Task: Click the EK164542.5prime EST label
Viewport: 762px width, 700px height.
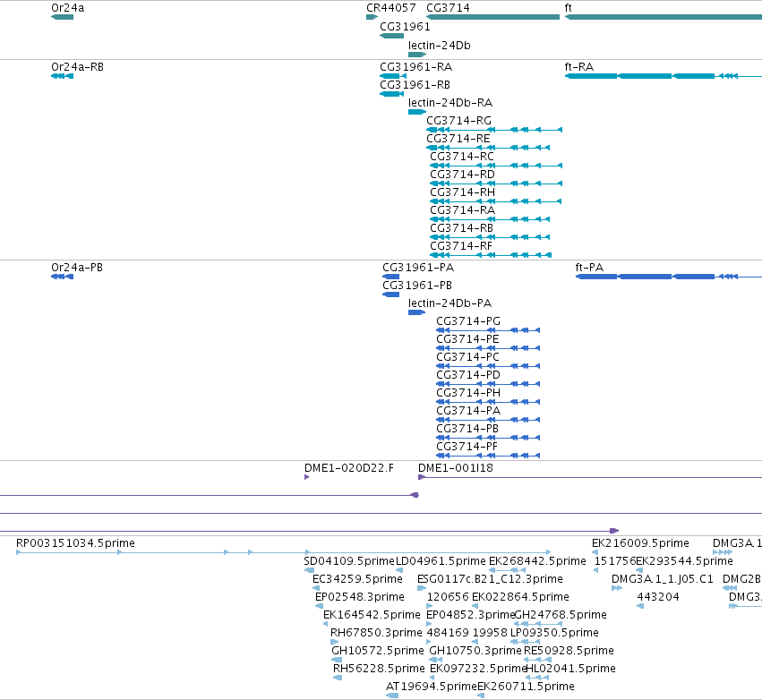Action: pos(372,615)
